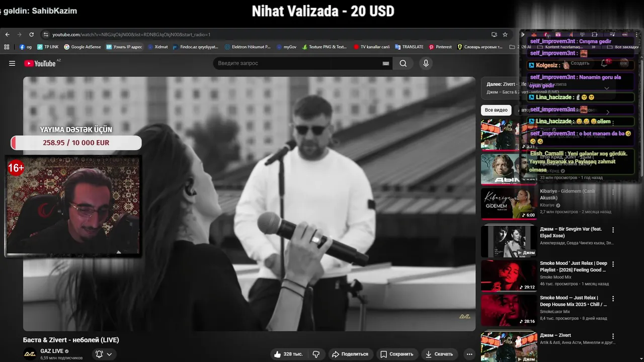Click Сохранить save button

coord(396,354)
